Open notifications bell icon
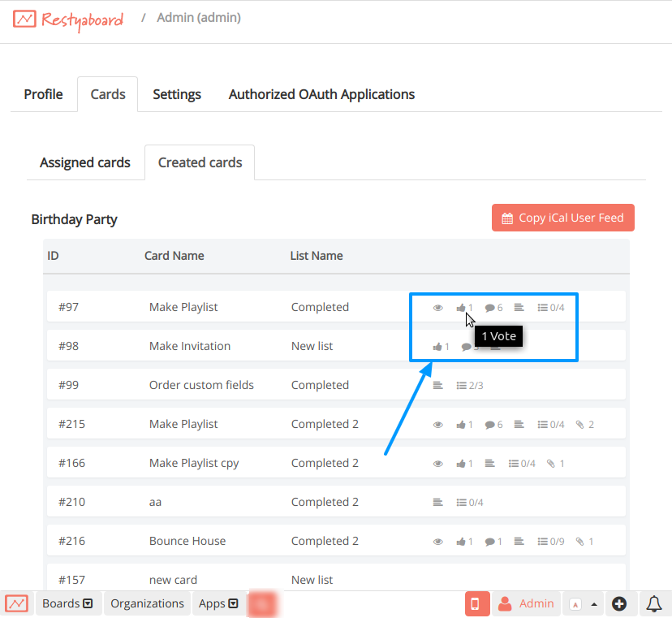 coord(653,604)
